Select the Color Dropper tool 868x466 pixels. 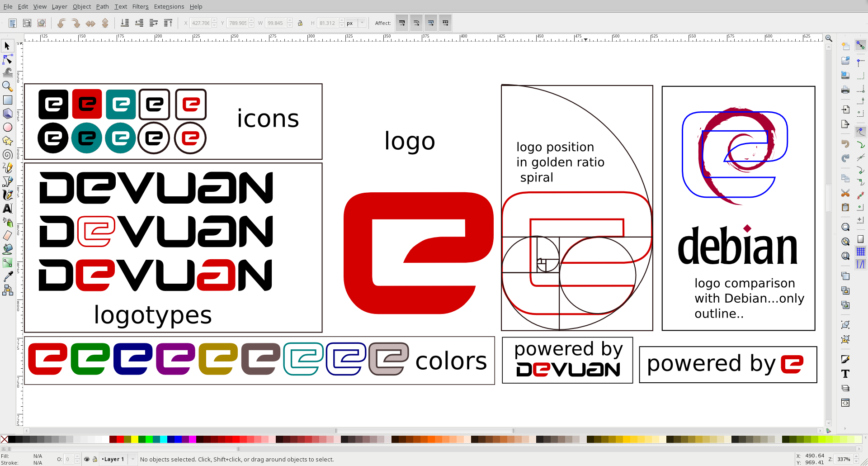coord(7,276)
